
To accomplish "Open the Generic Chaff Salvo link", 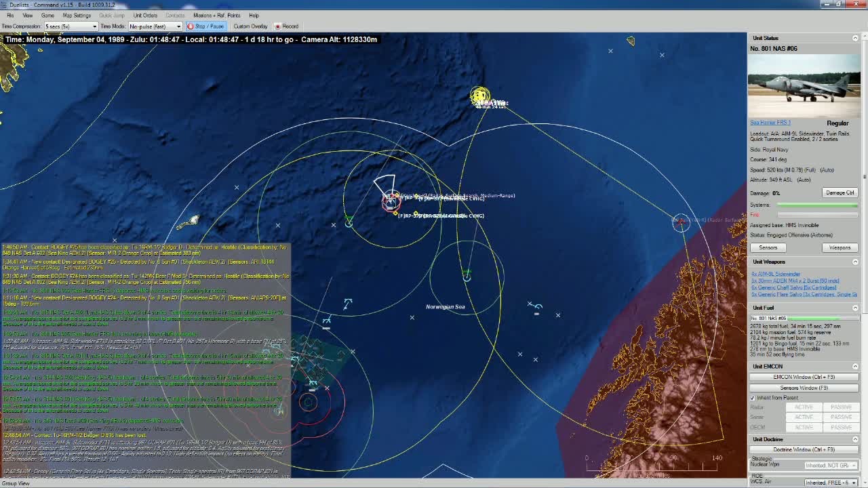I will click(793, 287).
